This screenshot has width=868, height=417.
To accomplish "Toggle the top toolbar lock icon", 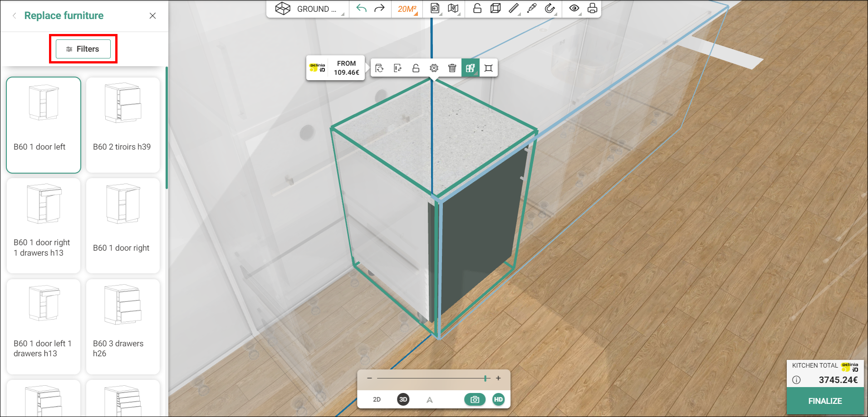I will coord(477,8).
